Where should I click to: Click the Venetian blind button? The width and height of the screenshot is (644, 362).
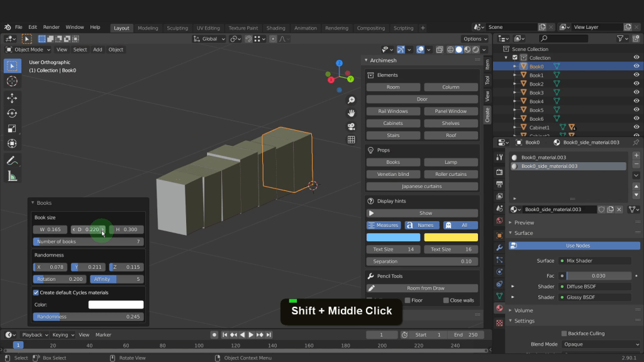pyautogui.click(x=393, y=174)
